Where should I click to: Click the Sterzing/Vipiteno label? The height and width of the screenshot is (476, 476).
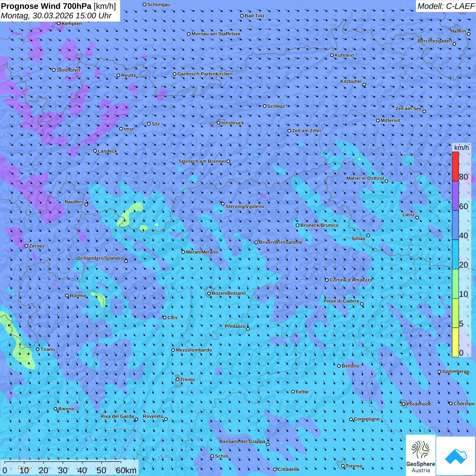tap(245, 206)
